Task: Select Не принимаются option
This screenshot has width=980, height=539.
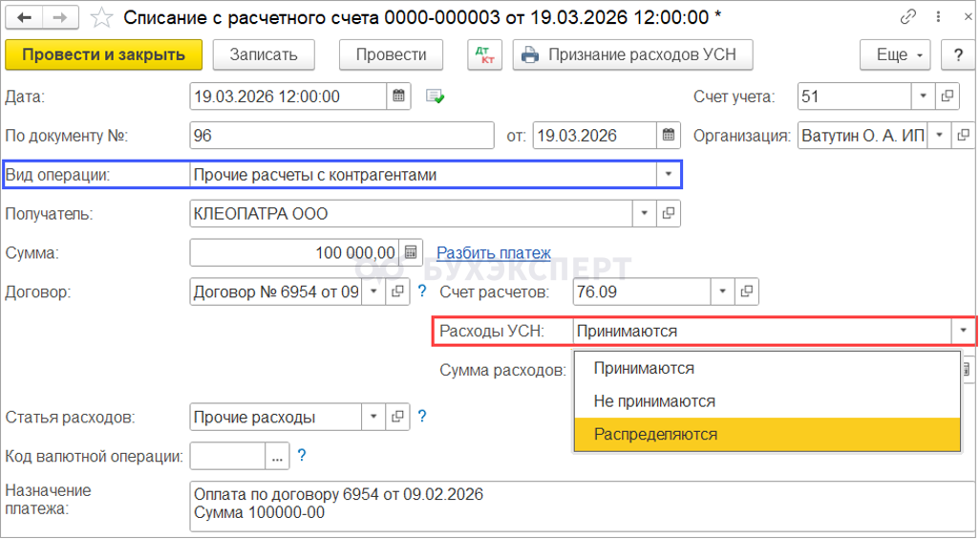Action: point(768,401)
